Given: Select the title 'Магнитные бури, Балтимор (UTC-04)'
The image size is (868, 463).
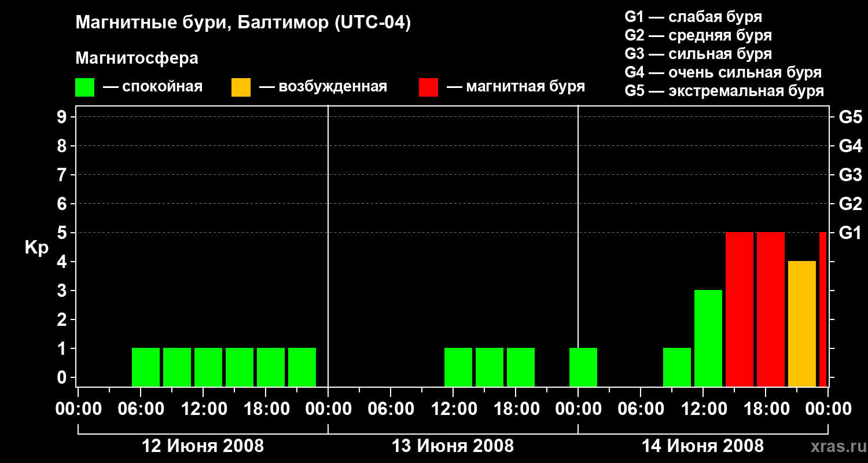Looking at the screenshot, I should click(x=243, y=23).
